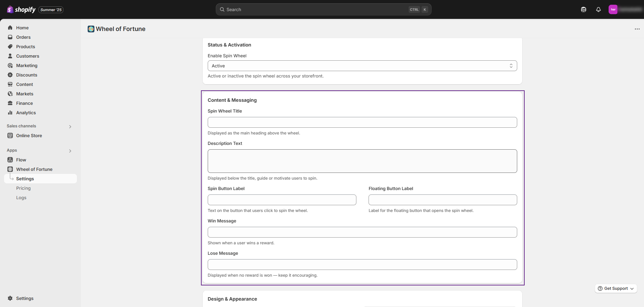Click the Markets sidebar label
Viewport: 644px width, 307px height.
25,94
